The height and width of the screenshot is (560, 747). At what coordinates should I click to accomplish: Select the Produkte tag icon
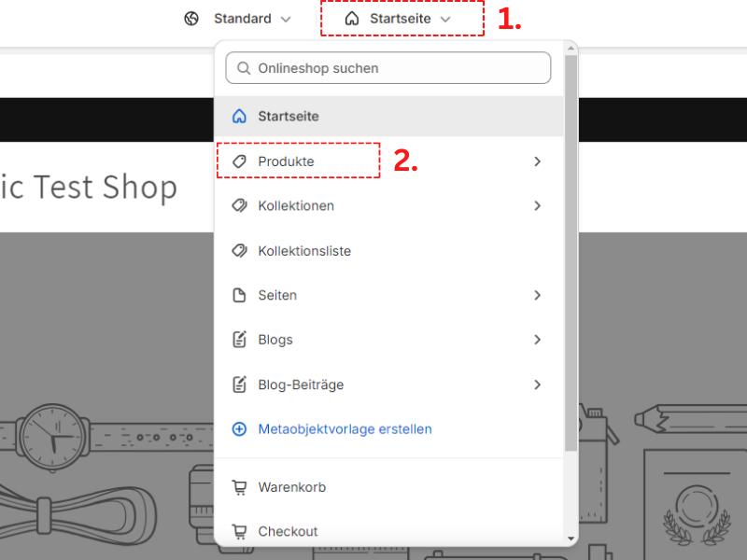tap(240, 161)
